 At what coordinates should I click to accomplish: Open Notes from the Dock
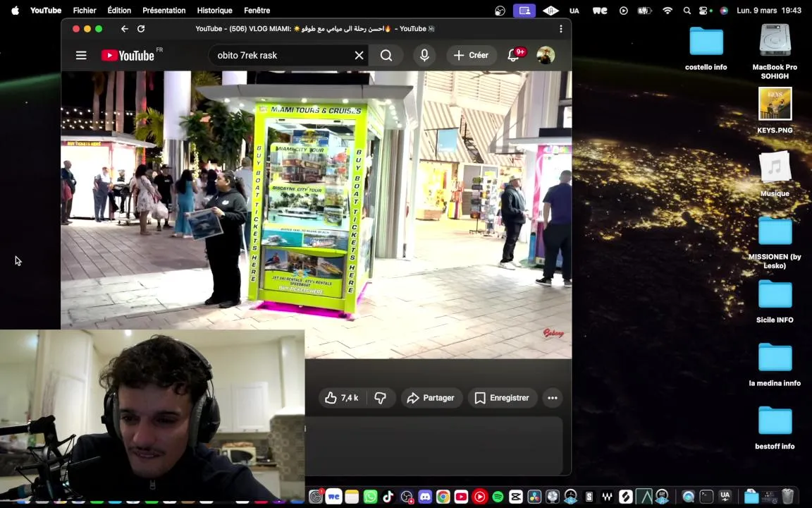[x=352, y=497]
